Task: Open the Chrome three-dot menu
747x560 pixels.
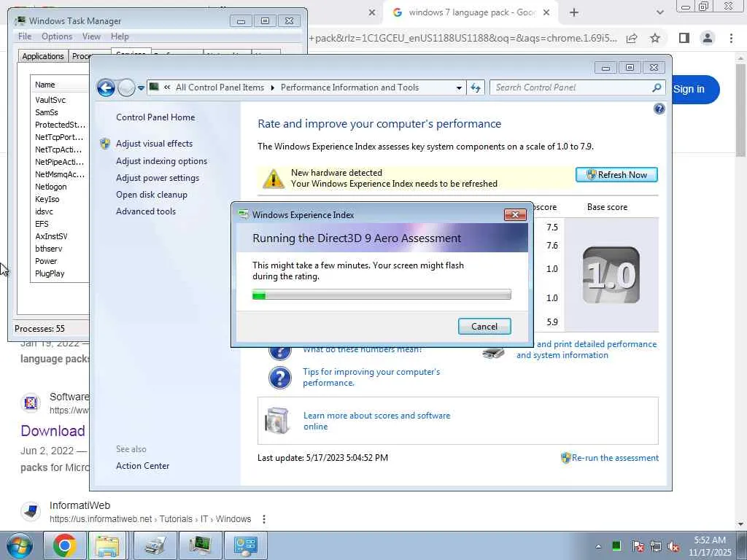Action: point(731,38)
